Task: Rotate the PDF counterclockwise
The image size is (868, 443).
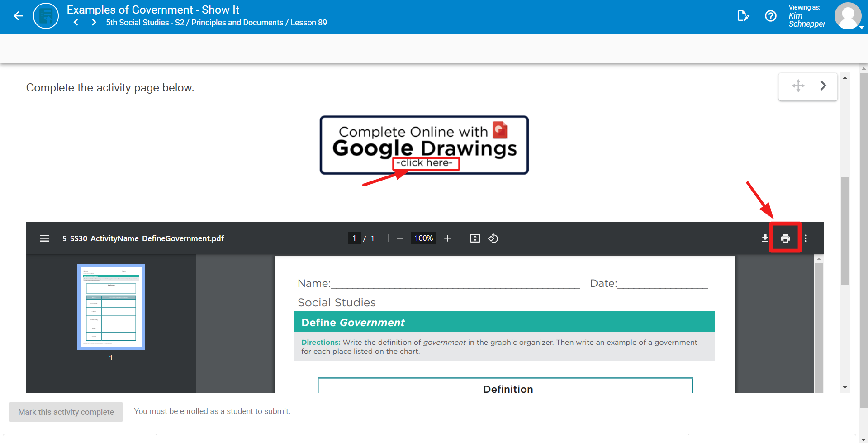Action: click(493, 238)
